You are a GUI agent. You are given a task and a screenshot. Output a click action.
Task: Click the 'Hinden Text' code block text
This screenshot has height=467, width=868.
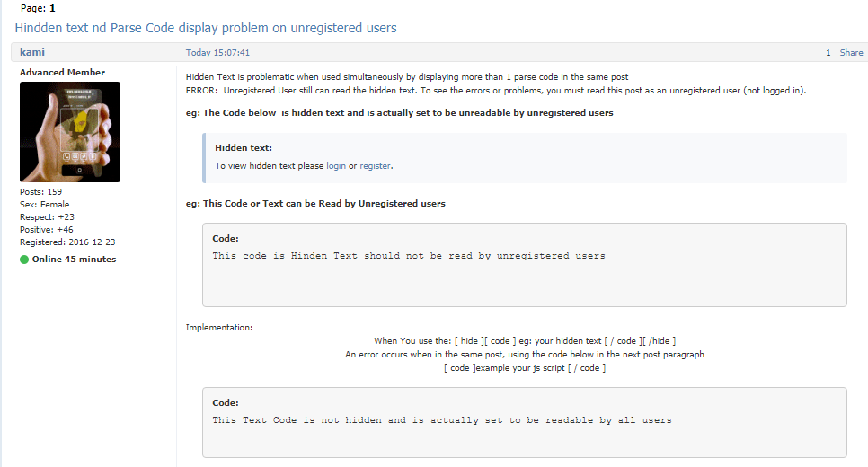click(409, 256)
